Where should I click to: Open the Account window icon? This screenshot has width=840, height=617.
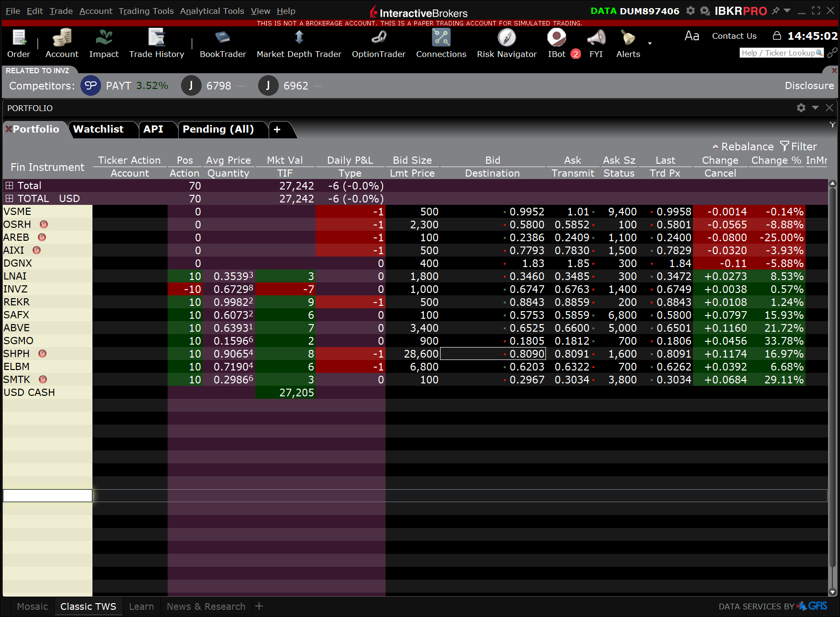tap(62, 43)
